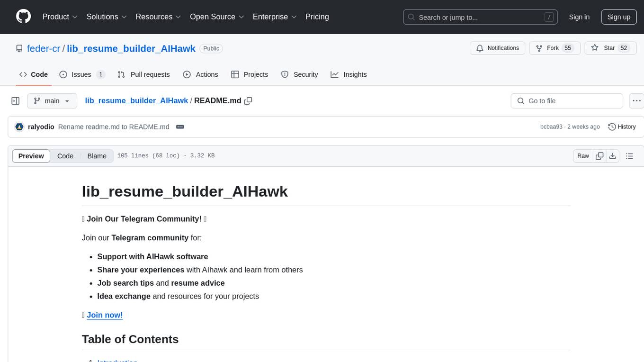Open the lib_resume_builder_AIHawk repository link
This screenshot has width=644, height=362.
(131, 48)
